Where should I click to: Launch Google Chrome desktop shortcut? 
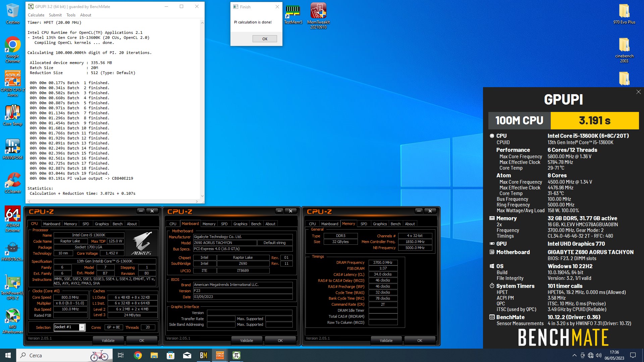tap(13, 49)
